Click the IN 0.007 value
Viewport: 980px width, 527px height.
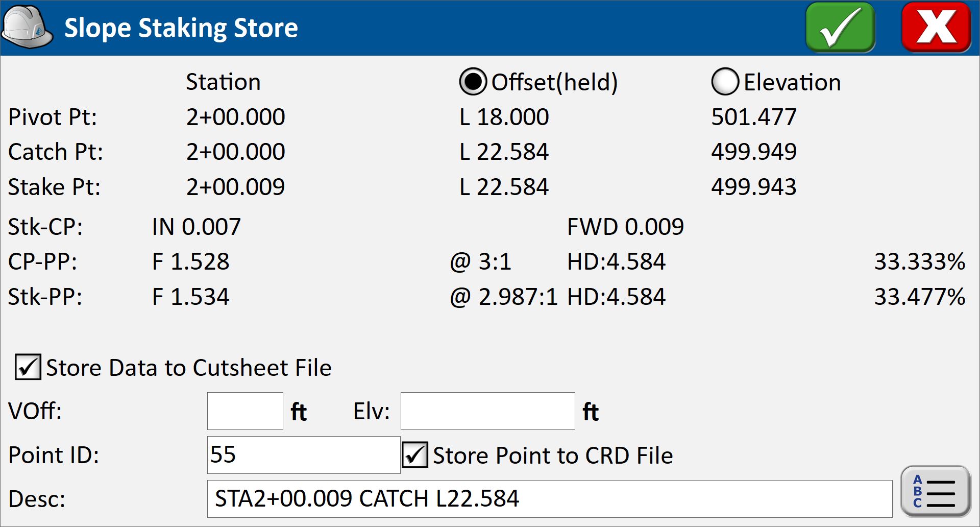(196, 227)
